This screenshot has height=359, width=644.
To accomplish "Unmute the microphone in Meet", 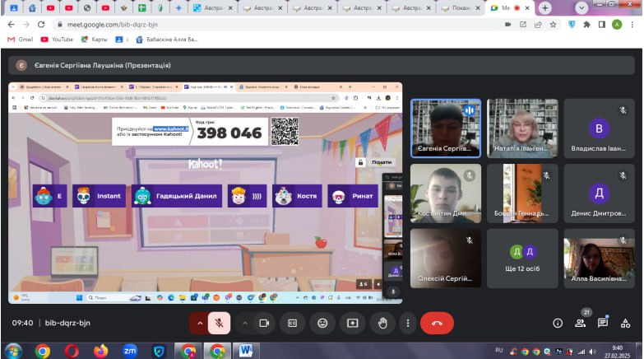I will pyautogui.click(x=219, y=324).
